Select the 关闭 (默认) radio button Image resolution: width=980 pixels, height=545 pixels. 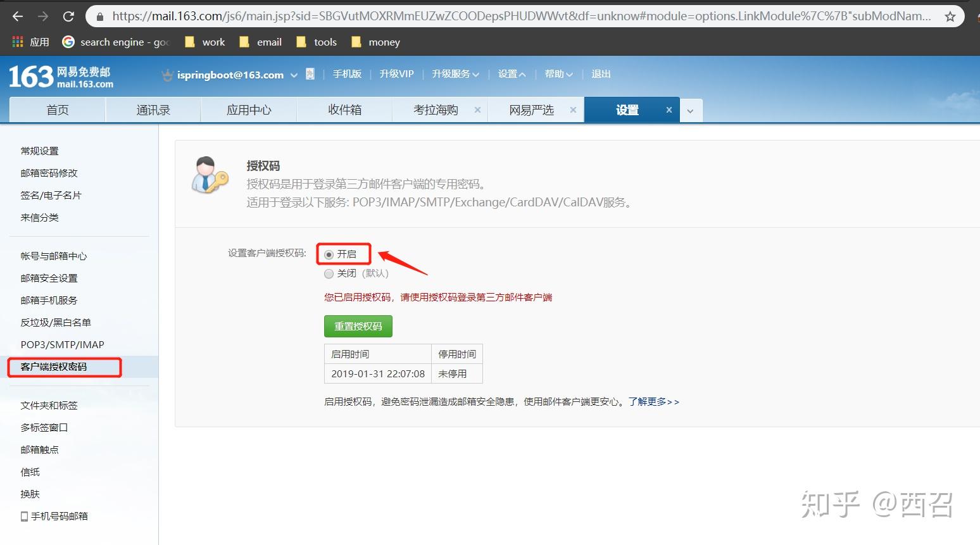point(329,273)
